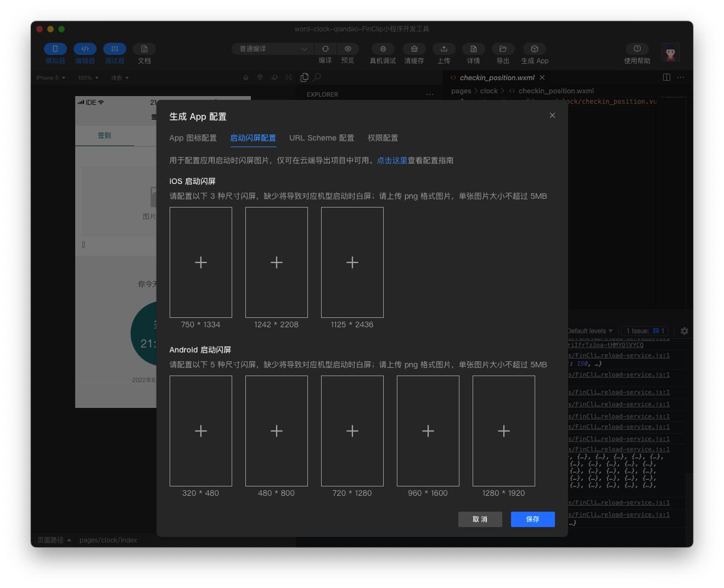
Task: Open the 点击这里 configuration guide link
Action: pyautogui.click(x=392, y=161)
